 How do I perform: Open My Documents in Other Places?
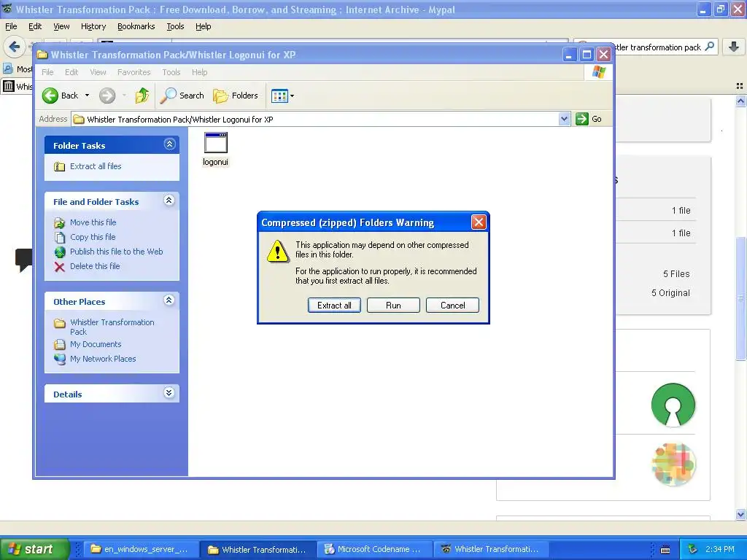click(96, 344)
